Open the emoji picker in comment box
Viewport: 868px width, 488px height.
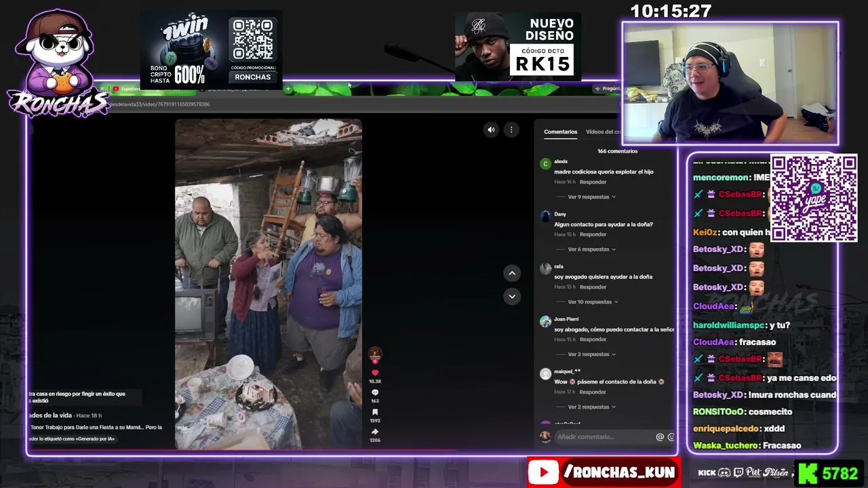pos(671,437)
